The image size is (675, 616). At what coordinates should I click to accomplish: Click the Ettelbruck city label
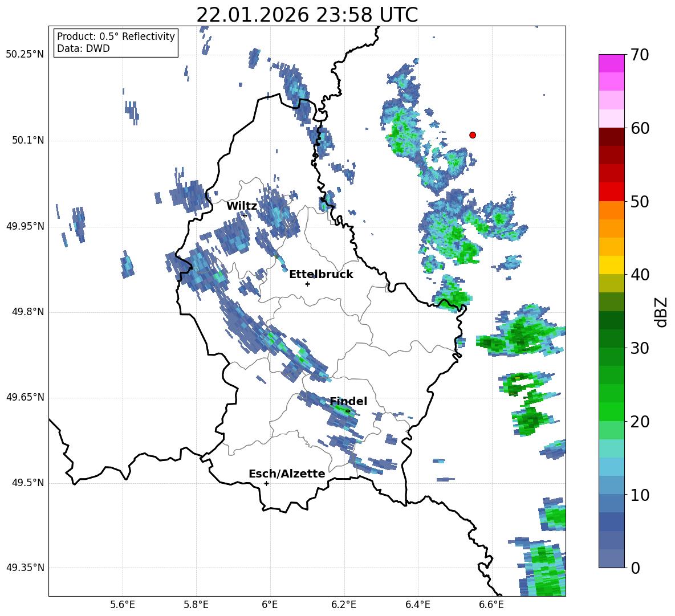pos(321,275)
